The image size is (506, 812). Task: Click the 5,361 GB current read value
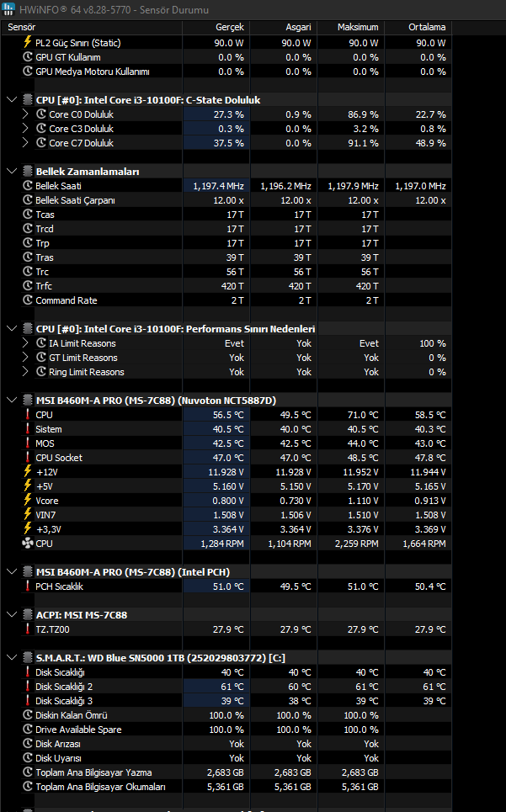(226, 786)
